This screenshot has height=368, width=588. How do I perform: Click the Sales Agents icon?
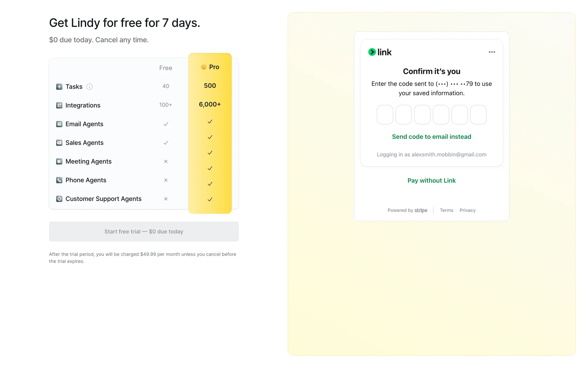point(59,143)
